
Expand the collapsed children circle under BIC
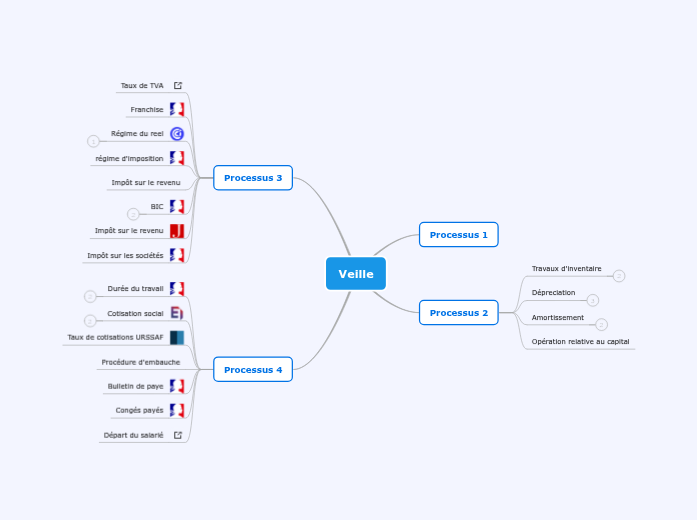(133, 214)
